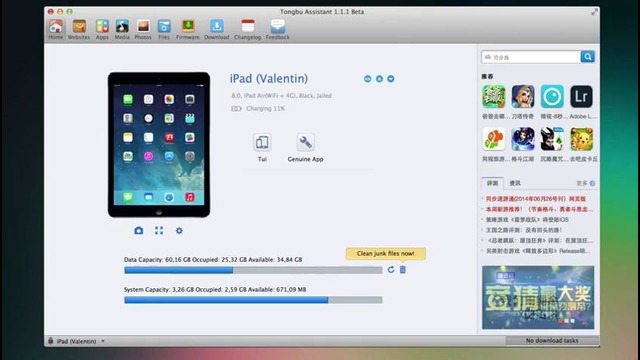View the Changelog from toolbar
This screenshot has width=640, height=360.
click(x=247, y=29)
